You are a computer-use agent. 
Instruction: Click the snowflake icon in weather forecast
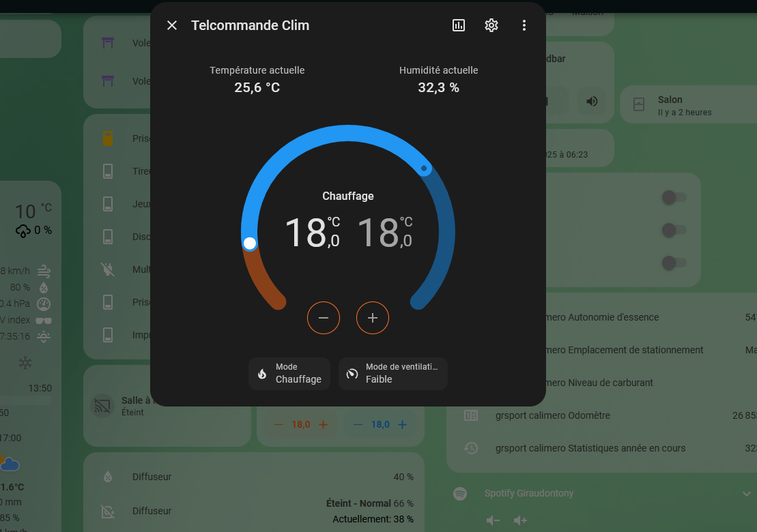[25, 364]
